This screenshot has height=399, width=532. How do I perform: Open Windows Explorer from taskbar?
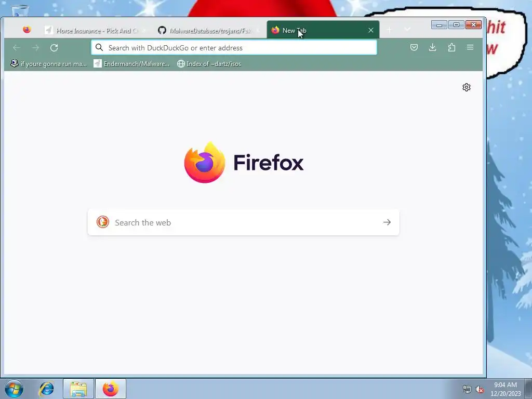click(x=78, y=389)
